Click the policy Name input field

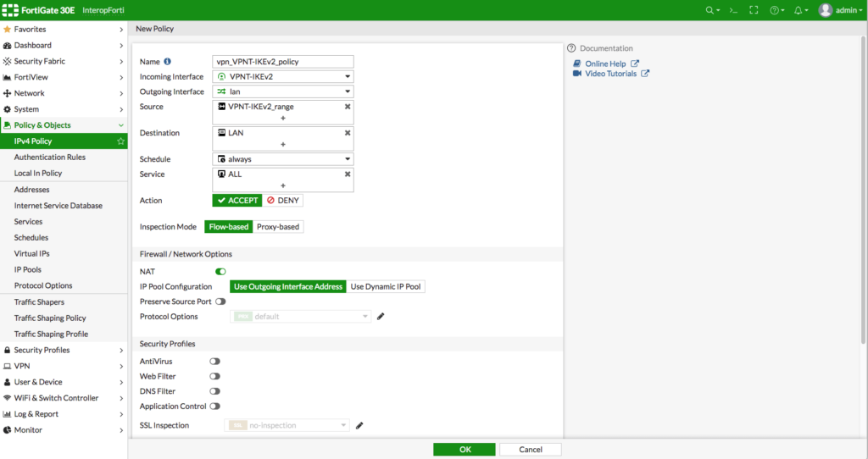point(283,61)
